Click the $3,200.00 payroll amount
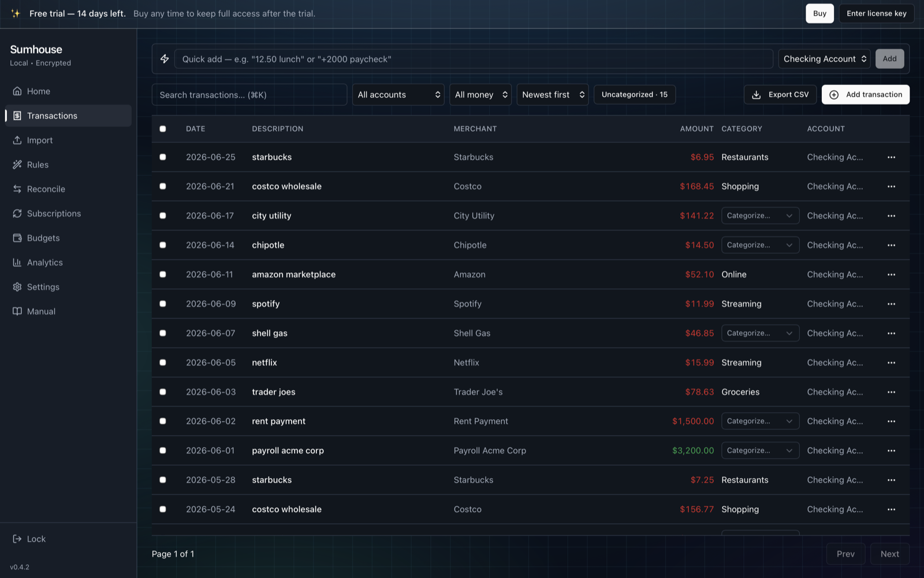924x578 pixels. click(x=692, y=451)
